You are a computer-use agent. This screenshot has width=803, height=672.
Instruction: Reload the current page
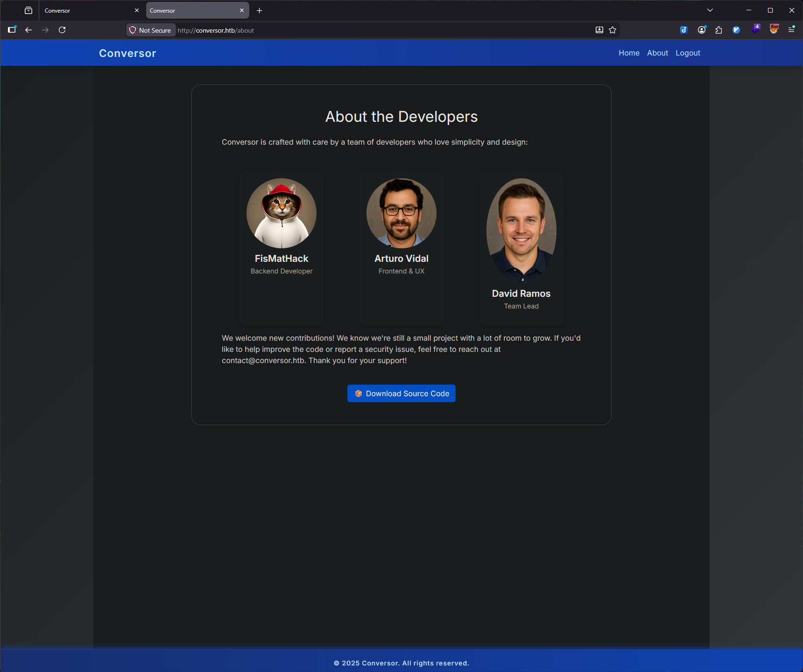(62, 30)
